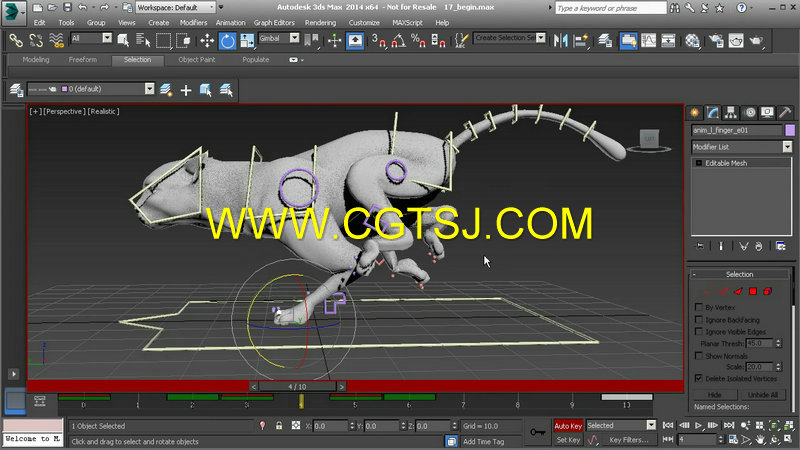Image resolution: width=800 pixels, height=450 pixels.
Task: Select Element sub-object level
Action: [x=767, y=291]
